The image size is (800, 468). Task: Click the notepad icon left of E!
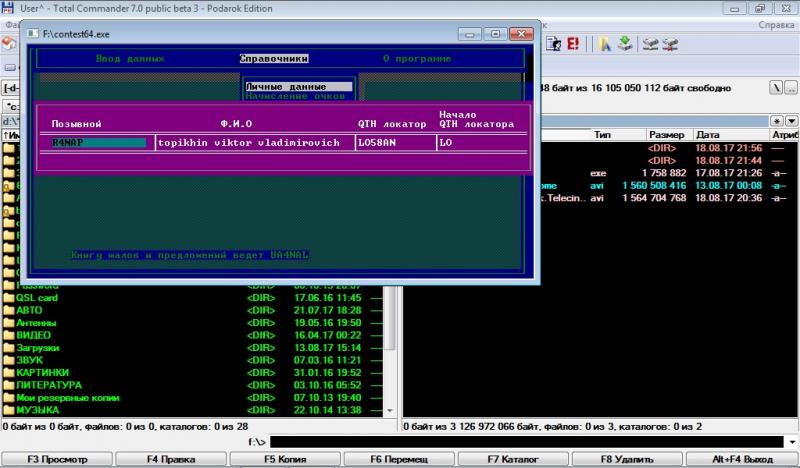553,44
